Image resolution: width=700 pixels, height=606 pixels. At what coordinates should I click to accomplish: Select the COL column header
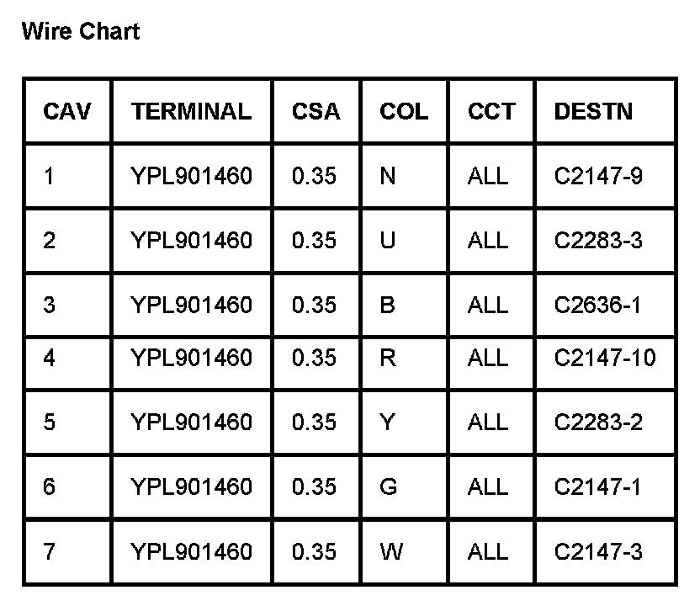pos(404,111)
